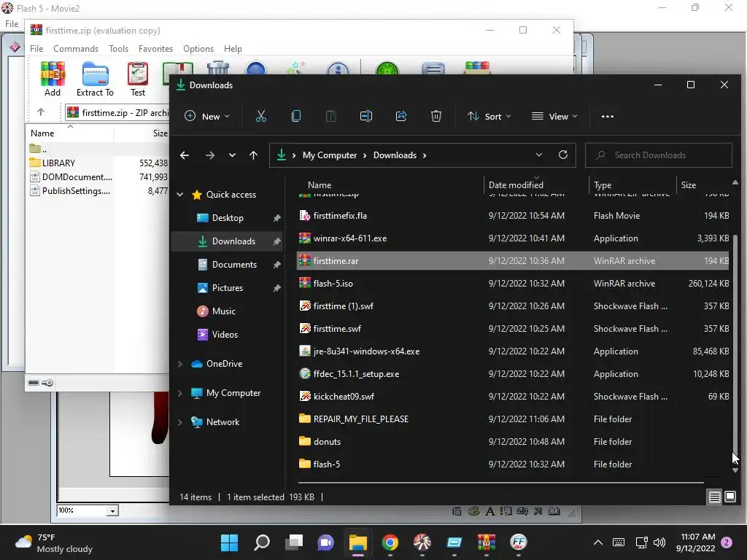
Task: Go up one folder level in Explorer
Action: point(253,155)
